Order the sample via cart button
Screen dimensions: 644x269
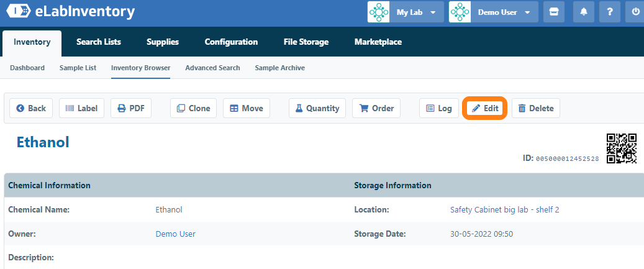click(x=376, y=108)
